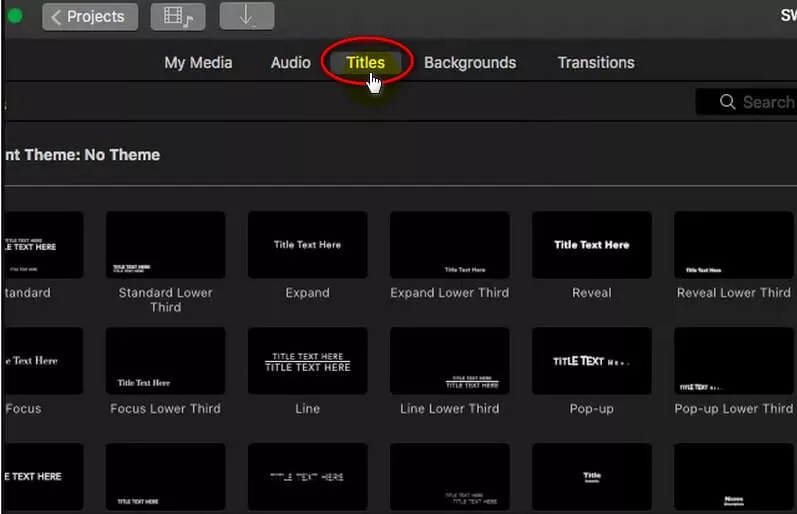Click the green window zoom button
Image resolution: width=797 pixels, height=514 pixels.
(15, 16)
